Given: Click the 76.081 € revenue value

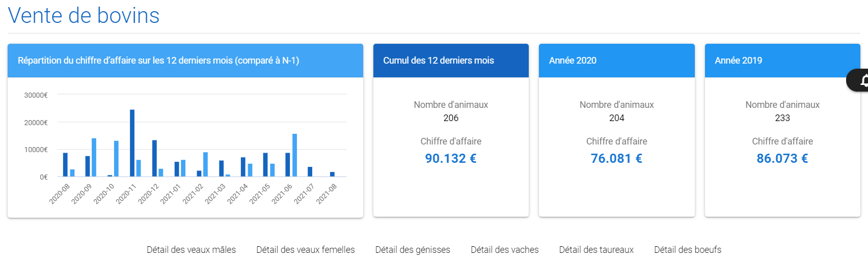Looking at the screenshot, I should pos(616,158).
